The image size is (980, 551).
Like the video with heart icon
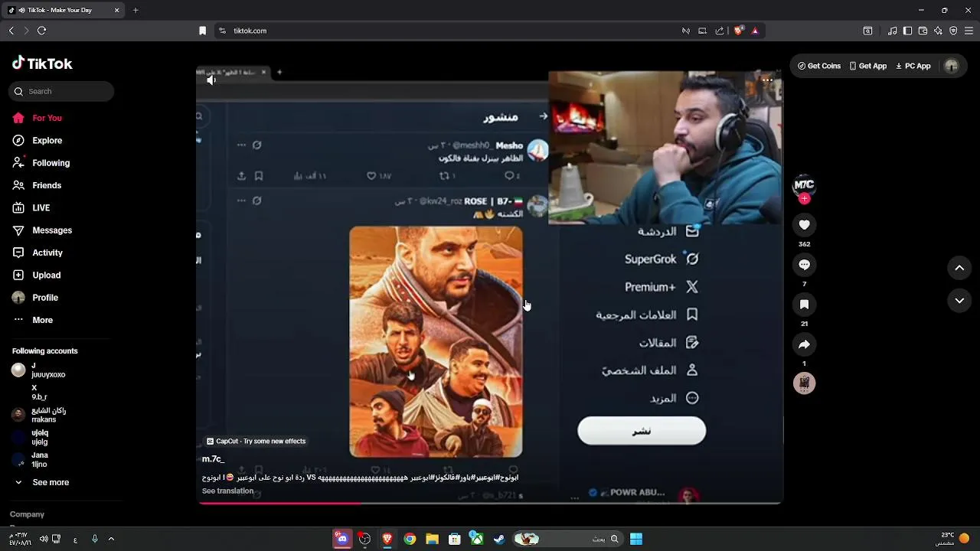coord(804,225)
